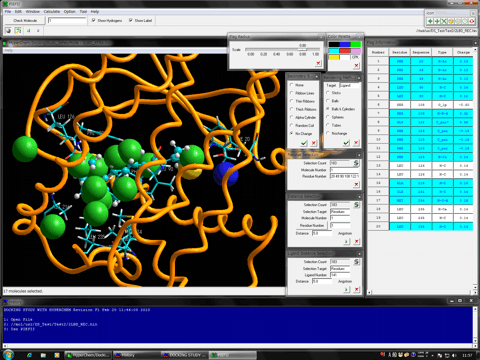Run Distance Selection with green arrow icon
The height and width of the screenshot is (360, 480).
[x=346, y=241]
